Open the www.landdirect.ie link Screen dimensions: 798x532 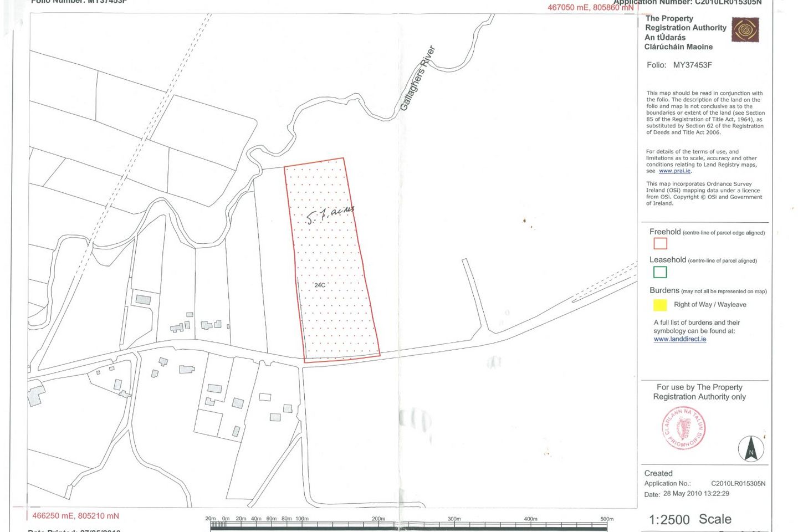(679, 339)
